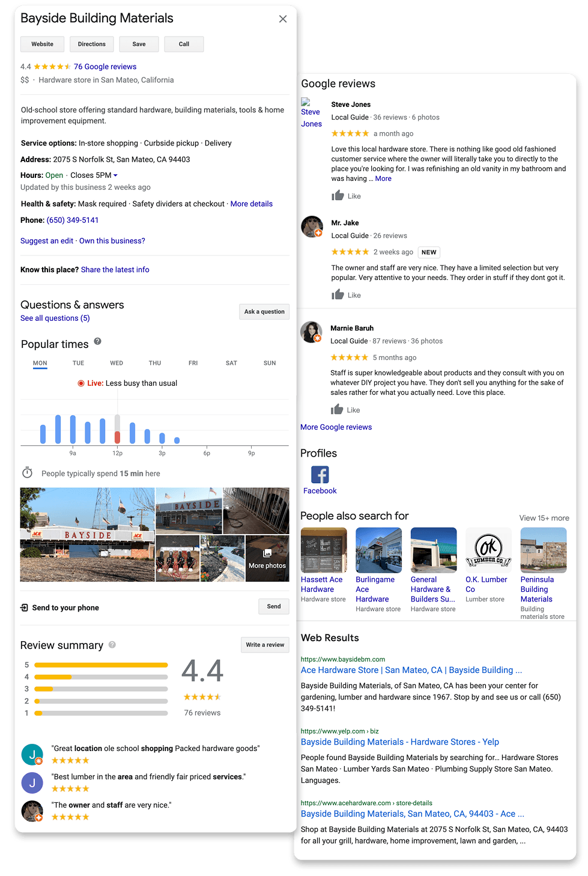The height and width of the screenshot is (876, 588).
Task: Select the THU tab in Popular times
Action: coord(155,363)
